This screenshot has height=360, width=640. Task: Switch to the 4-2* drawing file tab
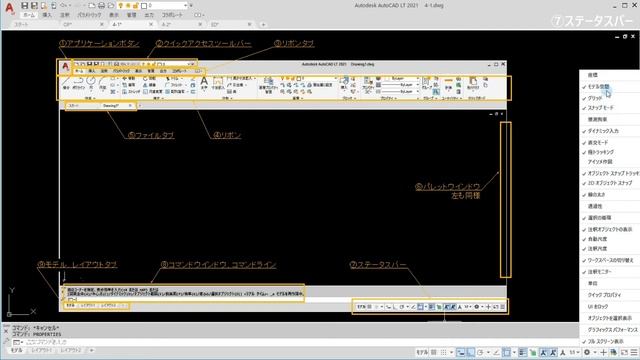pyautogui.click(x=166, y=24)
